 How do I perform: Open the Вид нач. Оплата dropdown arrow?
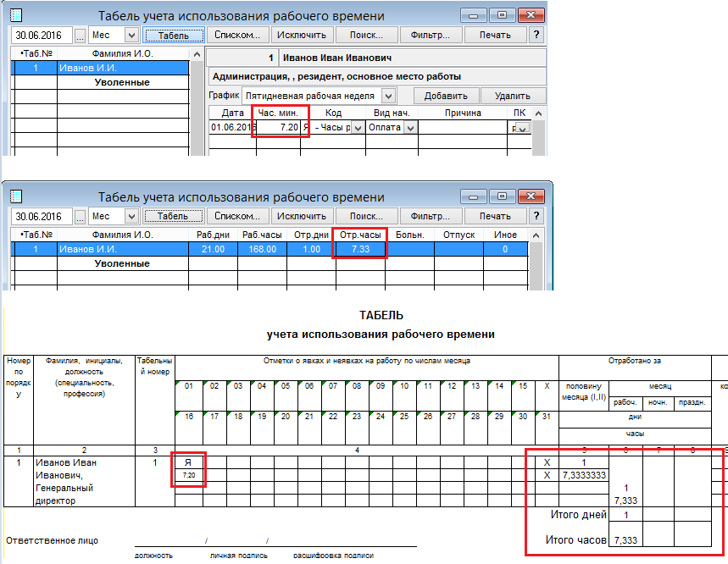tap(410, 128)
